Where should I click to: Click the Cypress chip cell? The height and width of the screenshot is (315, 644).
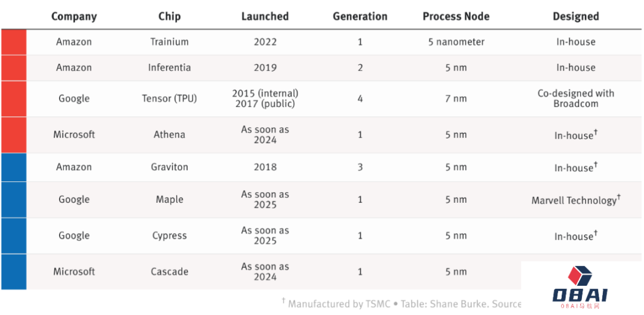pos(169,235)
